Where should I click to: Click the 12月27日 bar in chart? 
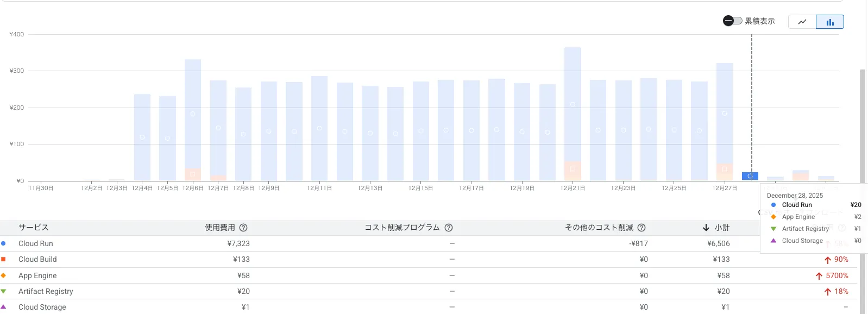coord(725,122)
